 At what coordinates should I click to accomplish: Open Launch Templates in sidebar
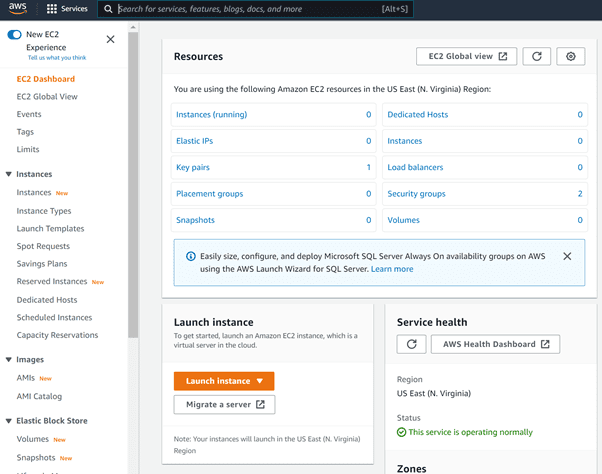click(50, 229)
